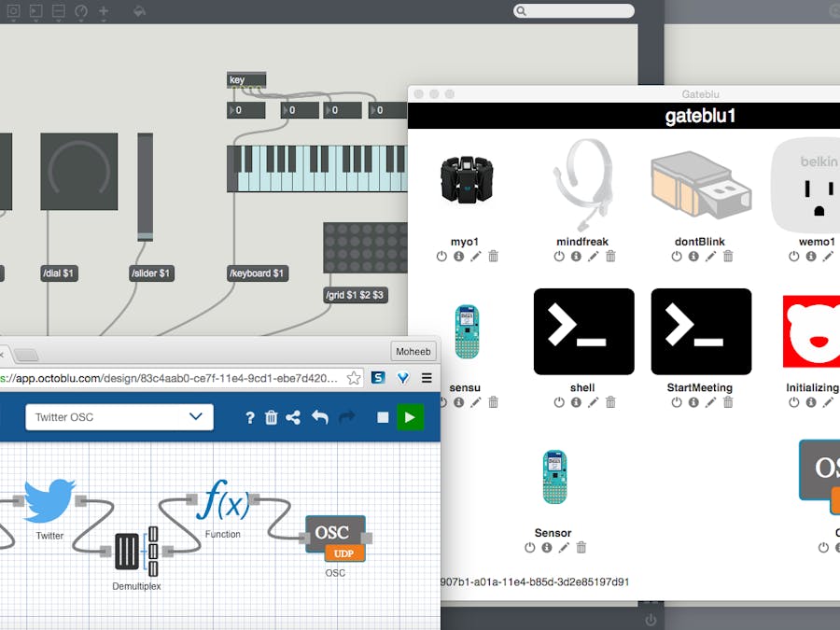Select the /keyboard $1 message box
This screenshot has height=630, width=840.
(x=258, y=273)
